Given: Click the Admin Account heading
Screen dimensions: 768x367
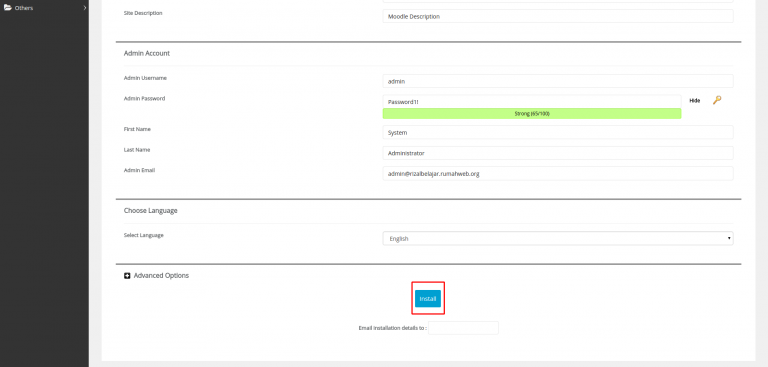Looking at the screenshot, I should (x=147, y=53).
